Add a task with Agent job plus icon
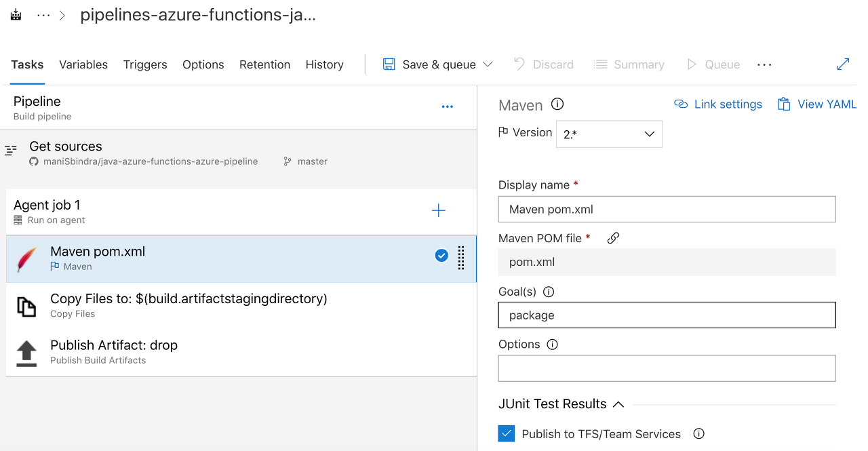The height and width of the screenshot is (451, 868). coord(439,211)
